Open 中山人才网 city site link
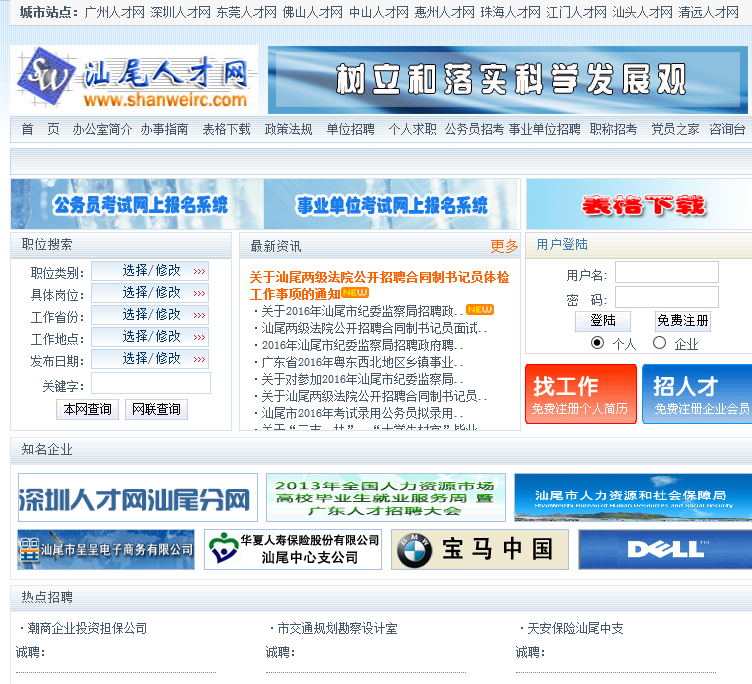The image size is (752, 684). click(x=379, y=12)
